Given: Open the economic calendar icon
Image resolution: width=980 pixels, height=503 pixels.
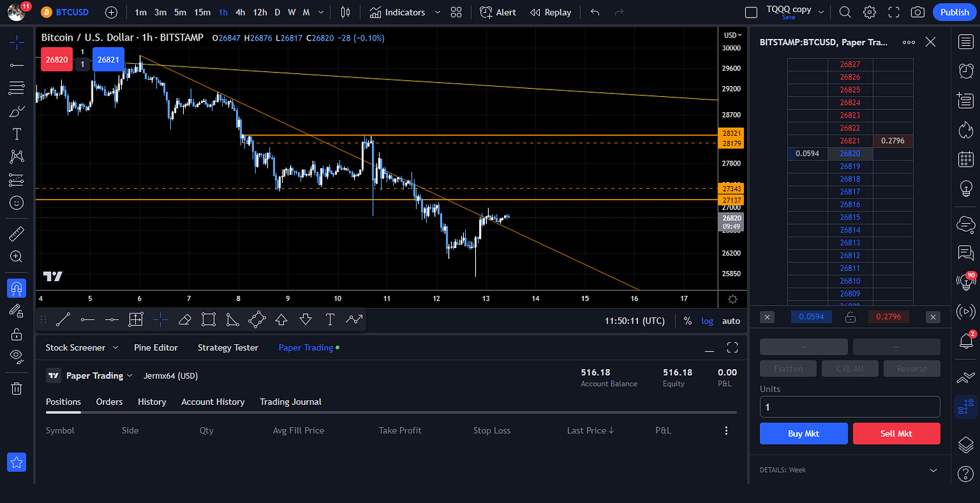Looking at the screenshot, I should [x=966, y=159].
